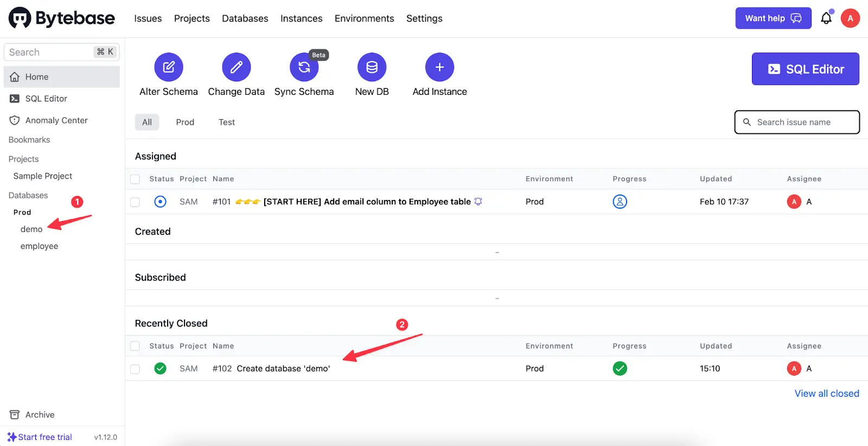Select all Assigned issues checkbox
This screenshot has height=446, width=868.
tap(135, 179)
